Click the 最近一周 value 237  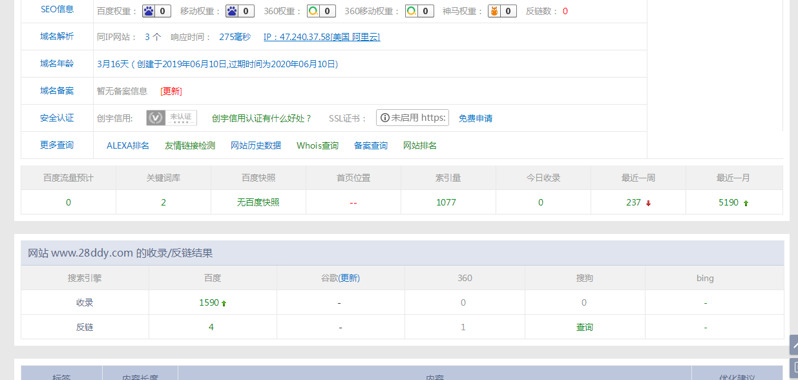tap(633, 202)
